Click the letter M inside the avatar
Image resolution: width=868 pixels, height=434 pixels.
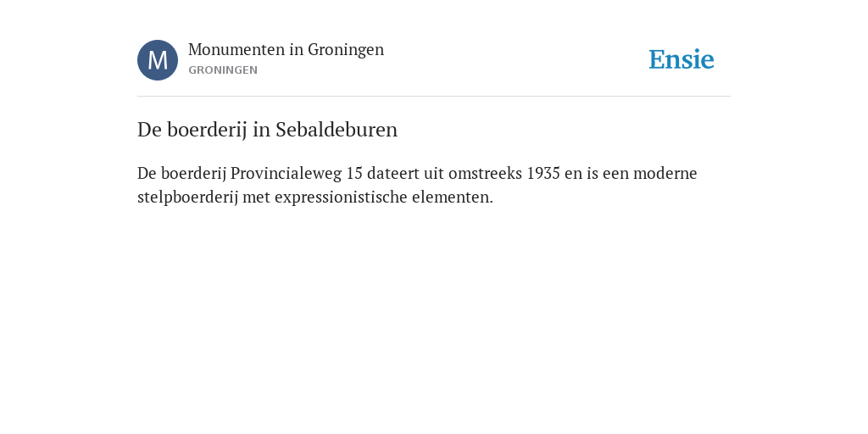(x=158, y=60)
